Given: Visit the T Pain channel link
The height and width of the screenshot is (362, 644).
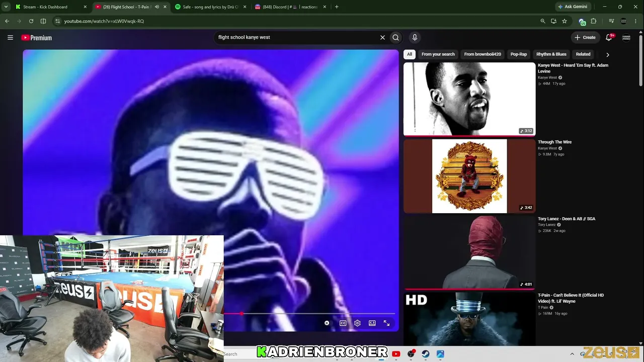Looking at the screenshot, I should [543, 307].
